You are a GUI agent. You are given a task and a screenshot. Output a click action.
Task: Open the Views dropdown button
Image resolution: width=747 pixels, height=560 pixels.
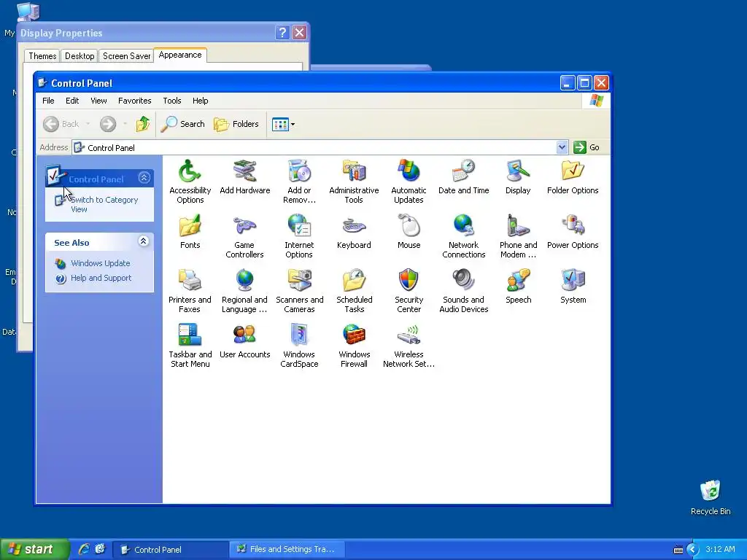click(284, 124)
